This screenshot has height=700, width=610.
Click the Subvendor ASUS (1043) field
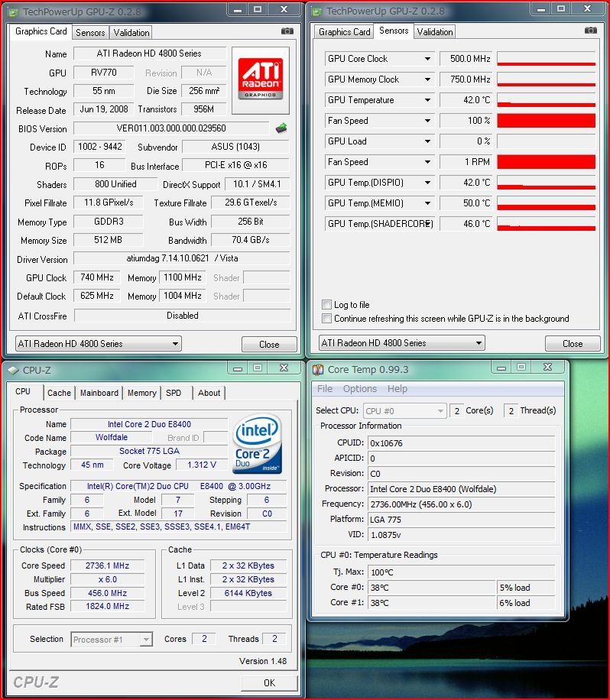click(235, 147)
